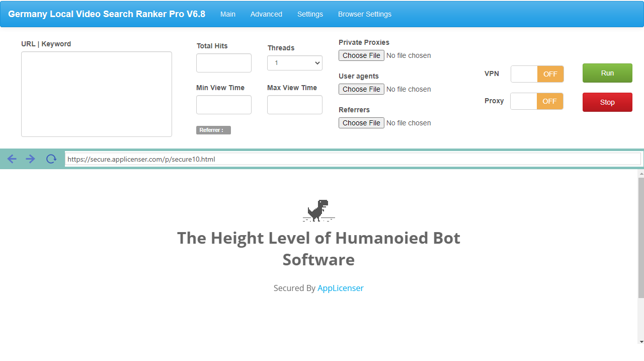The image size is (644, 361).
Task: Choose a file for Referrers
Action: (x=361, y=123)
